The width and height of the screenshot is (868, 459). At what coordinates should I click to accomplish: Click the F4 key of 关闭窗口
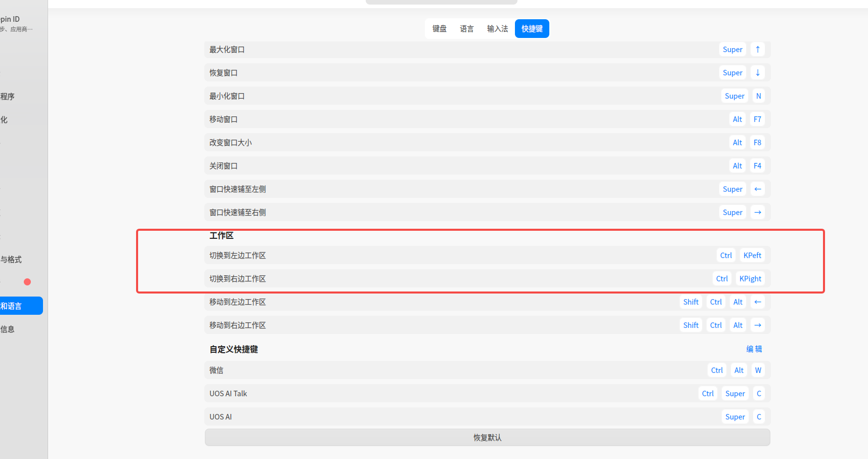point(757,166)
